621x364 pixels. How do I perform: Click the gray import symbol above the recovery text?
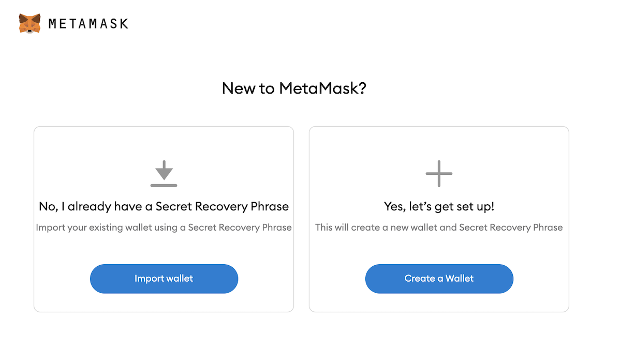point(164,174)
